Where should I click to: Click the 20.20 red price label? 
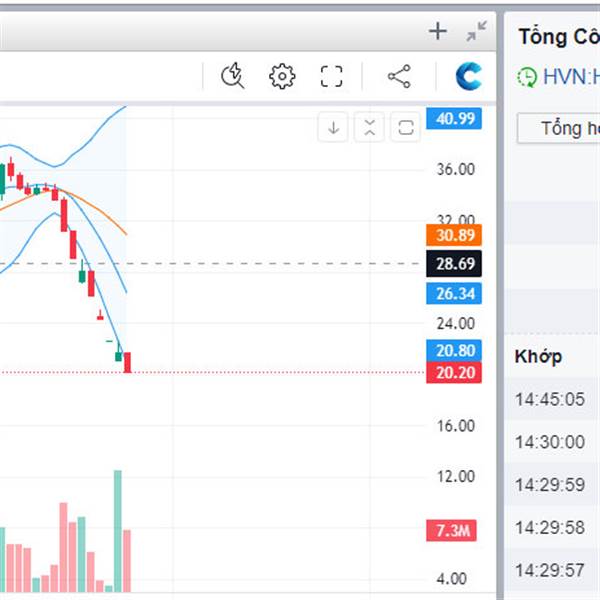453,373
